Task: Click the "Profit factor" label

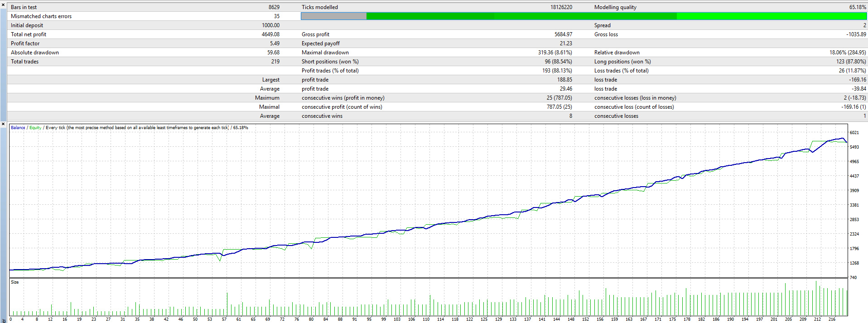Action: [25, 43]
